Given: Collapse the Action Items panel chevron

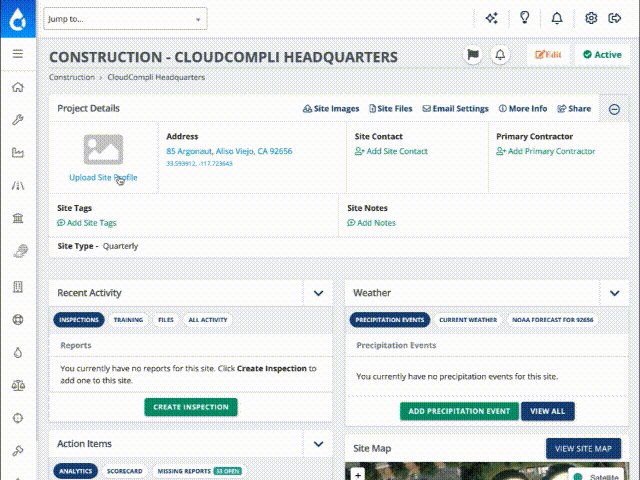Looking at the screenshot, I should coord(318,444).
